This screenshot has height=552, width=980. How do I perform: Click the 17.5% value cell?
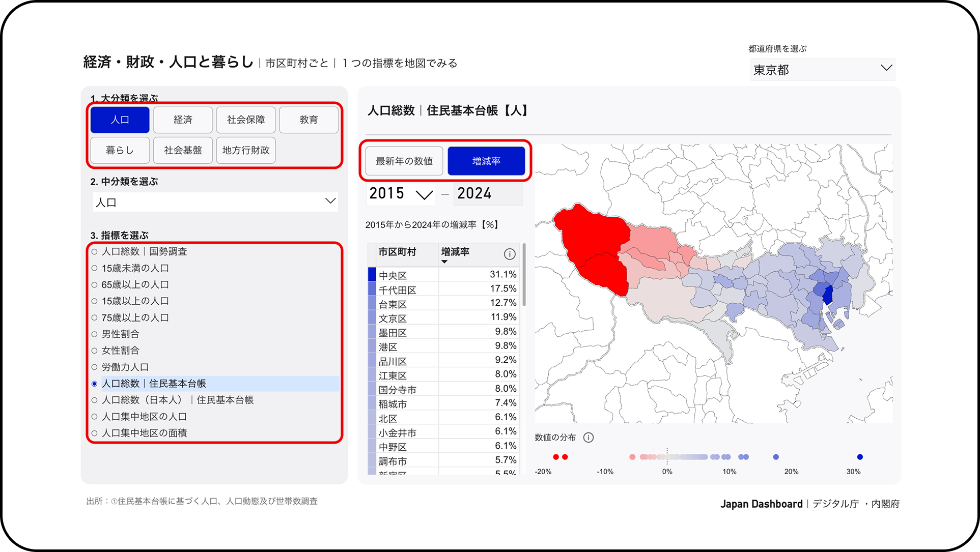tap(479, 289)
